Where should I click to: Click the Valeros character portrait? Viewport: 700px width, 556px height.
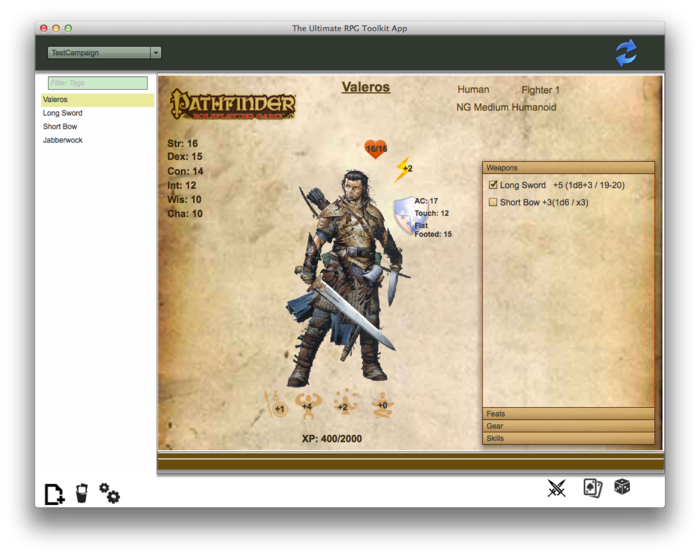(x=346, y=278)
